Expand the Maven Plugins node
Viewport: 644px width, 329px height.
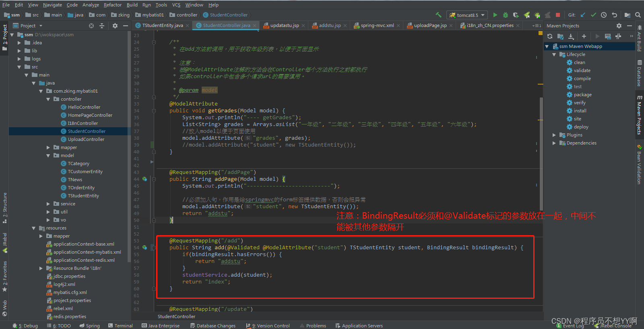click(554, 135)
